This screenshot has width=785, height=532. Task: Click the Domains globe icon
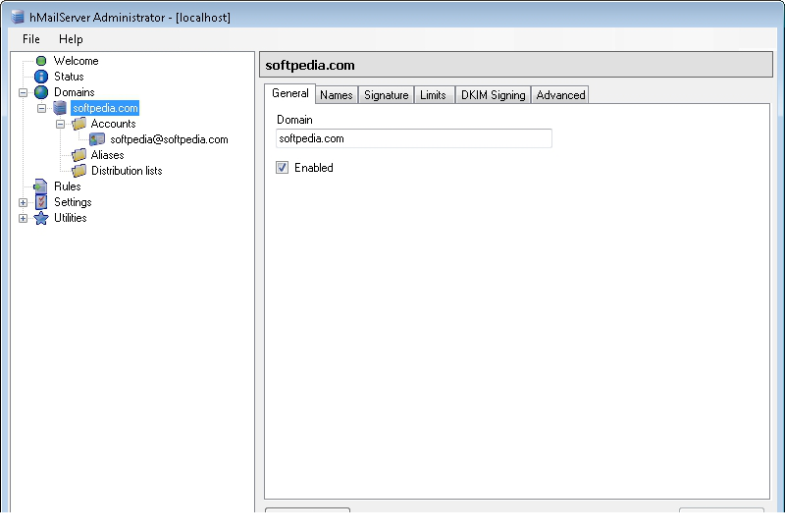click(41, 92)
